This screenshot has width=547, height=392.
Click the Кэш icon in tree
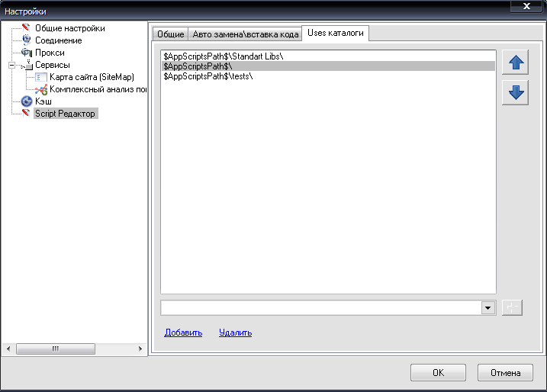click(x=26, y=101)
